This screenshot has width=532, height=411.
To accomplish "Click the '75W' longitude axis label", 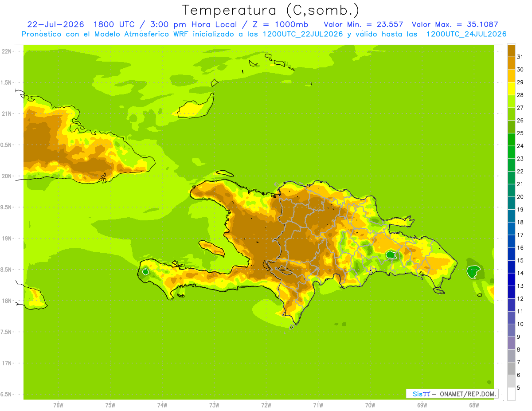I will click(x=110, y=405).
